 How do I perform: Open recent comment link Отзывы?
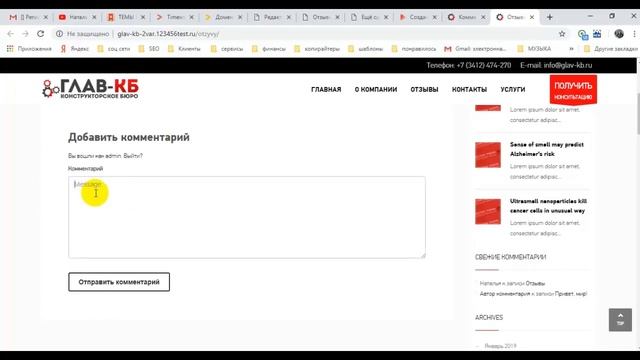pos(535,283)
